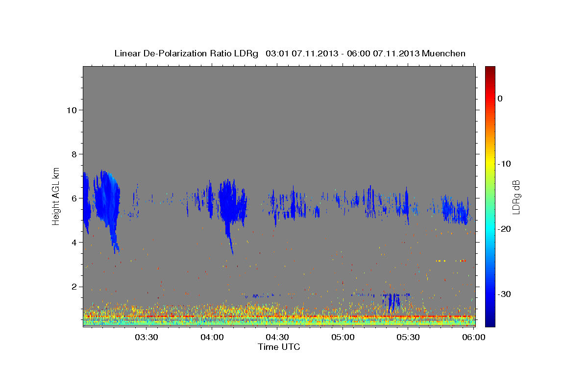Click the 'Height AGL km' axis label
This screenshot has width=588, height=392.
pyautogui.click(x=56, y=196)
